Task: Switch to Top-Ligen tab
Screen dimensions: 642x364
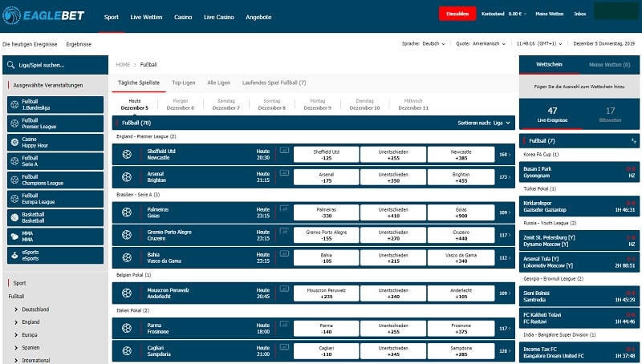Action: tap(184, 83)
